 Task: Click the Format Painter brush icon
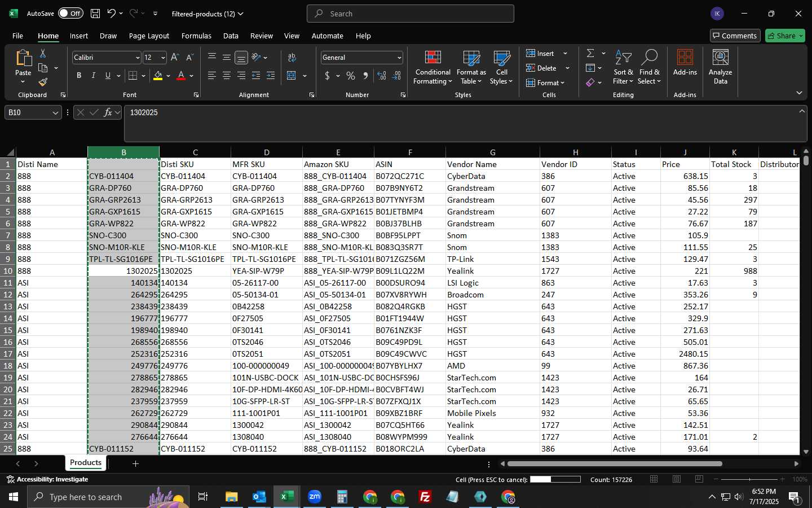[43, 82]
